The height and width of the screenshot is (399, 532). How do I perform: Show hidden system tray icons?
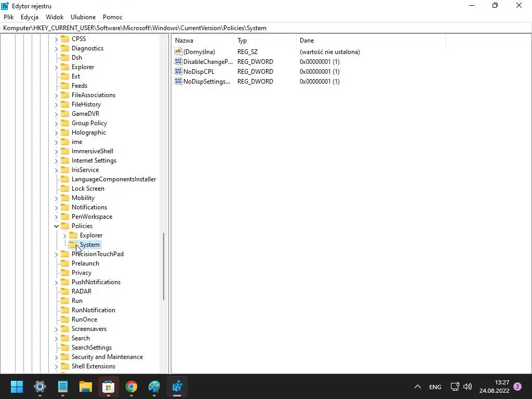coord(418,387)
